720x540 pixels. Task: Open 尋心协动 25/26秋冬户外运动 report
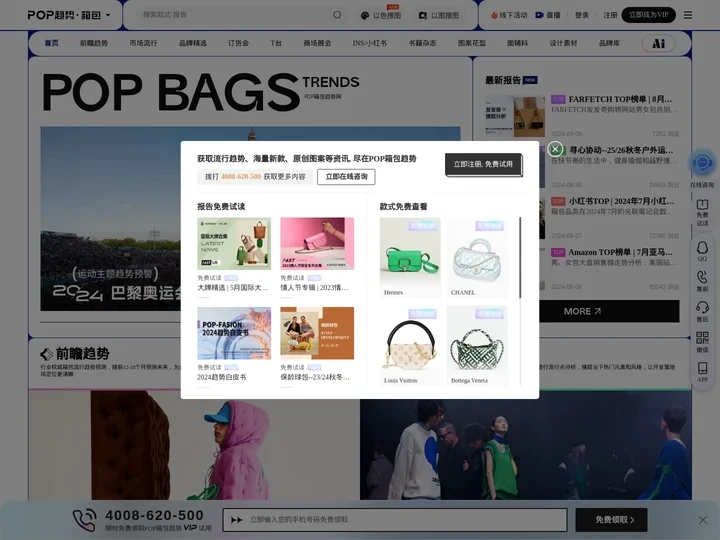621,150
